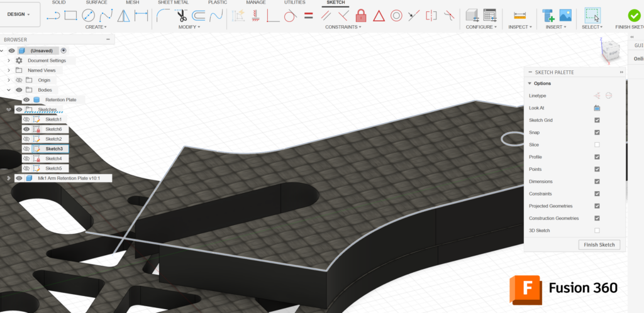The width and height of the screenshot is (644, 313).
Task: Apply the Perpendicular constraint
Action: [343, 16]
